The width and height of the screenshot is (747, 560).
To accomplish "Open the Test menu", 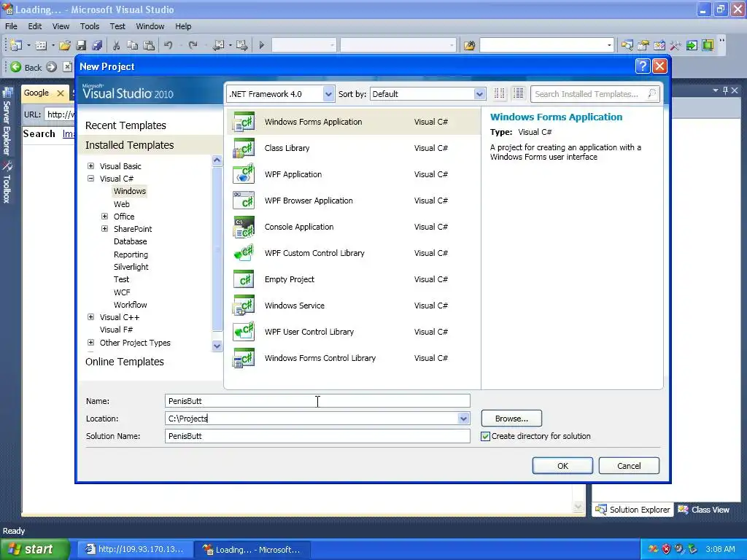I will (117, 26).
